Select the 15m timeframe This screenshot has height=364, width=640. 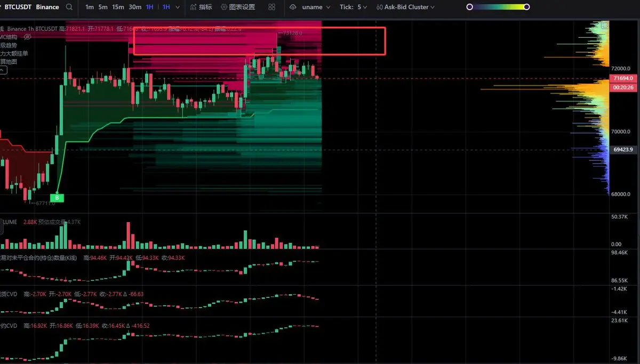(x=118, y=7)
